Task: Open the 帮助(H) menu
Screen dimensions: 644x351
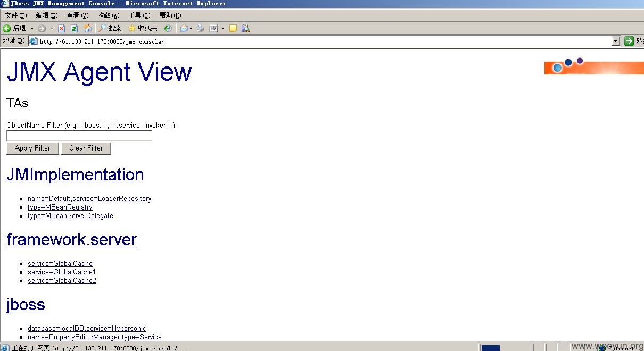Action: 170,15
